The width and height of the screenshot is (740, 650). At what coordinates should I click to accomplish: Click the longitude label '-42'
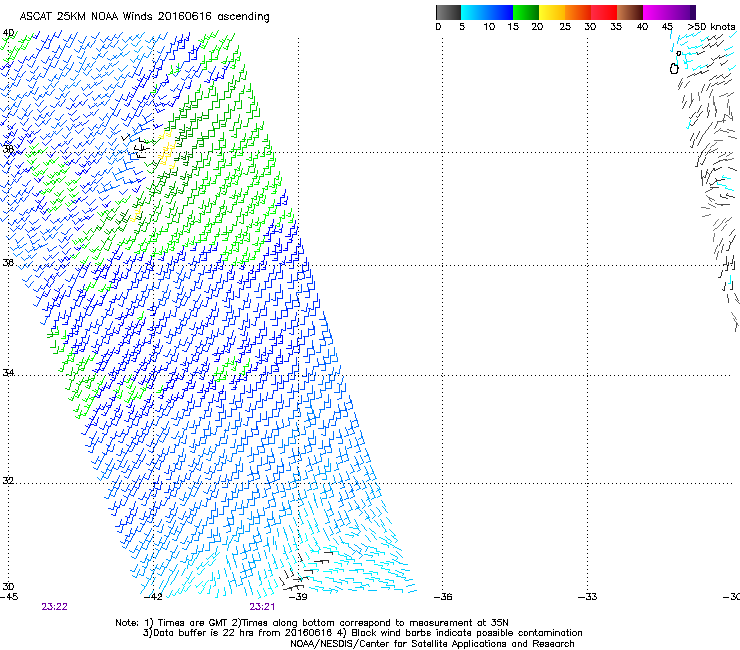click(x=153, y=597)
